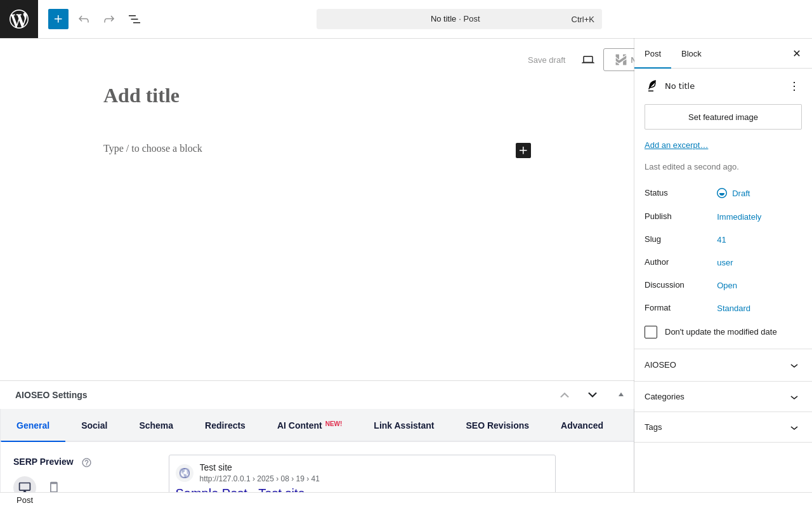Open the document overview list

click(134, 19)
